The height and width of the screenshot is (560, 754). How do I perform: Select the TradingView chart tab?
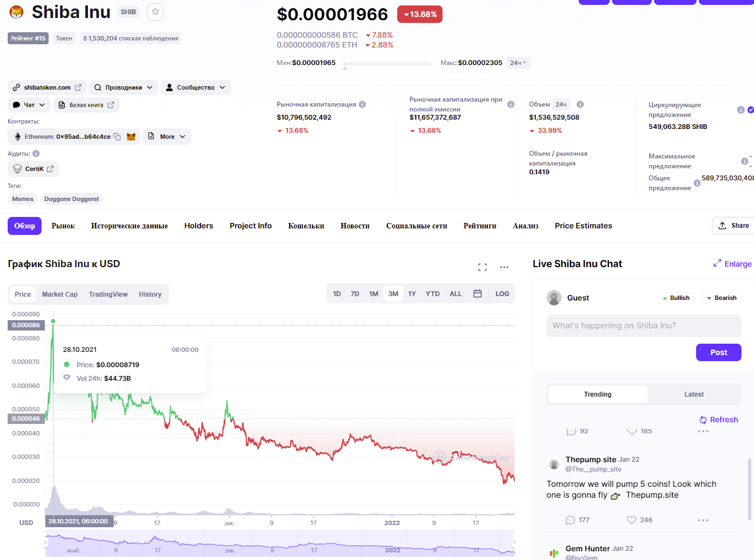tap(108, 294)
